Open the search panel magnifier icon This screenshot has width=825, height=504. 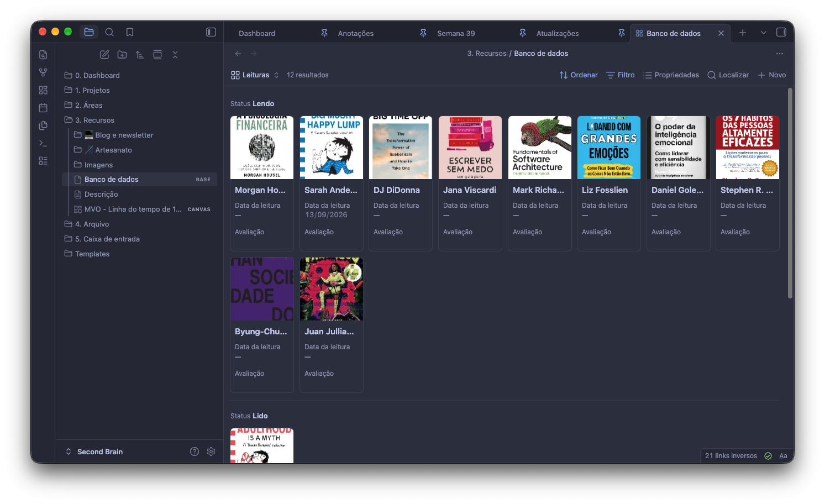pyautogui.click(x=109, y=32)
